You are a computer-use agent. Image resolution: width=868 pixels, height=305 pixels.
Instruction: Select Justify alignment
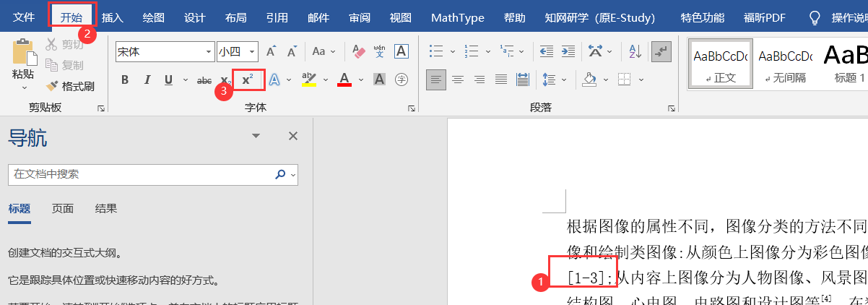click(500, 80)
